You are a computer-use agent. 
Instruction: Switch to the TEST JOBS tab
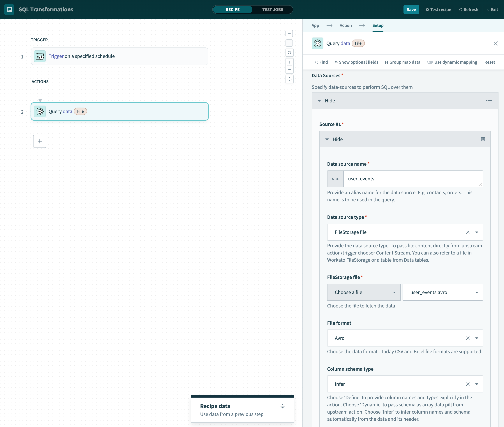click(273, 10)
